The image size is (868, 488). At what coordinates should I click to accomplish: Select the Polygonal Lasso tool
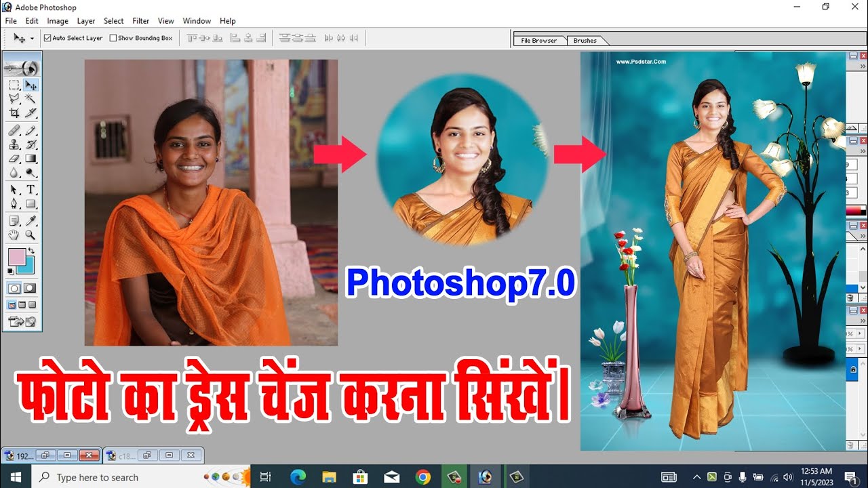click(14, 99)
